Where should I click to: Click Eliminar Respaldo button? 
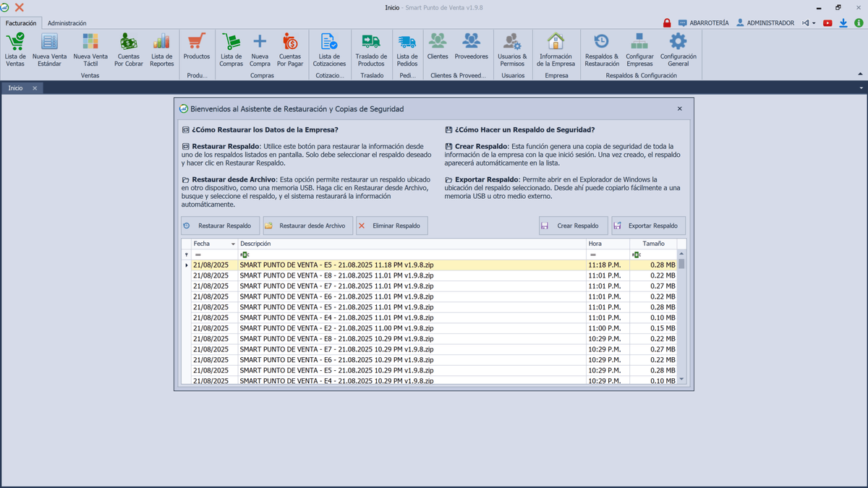click(392, 226)
